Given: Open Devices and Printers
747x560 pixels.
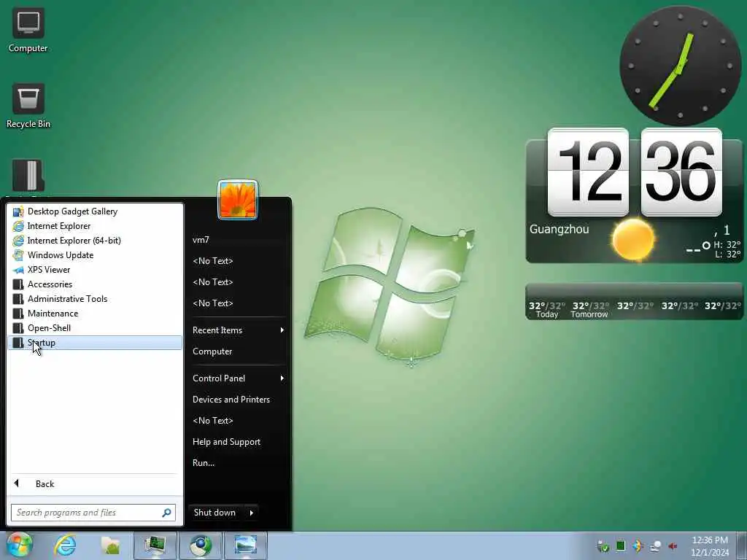Looking at the screenshot, I should pos(238,400).
